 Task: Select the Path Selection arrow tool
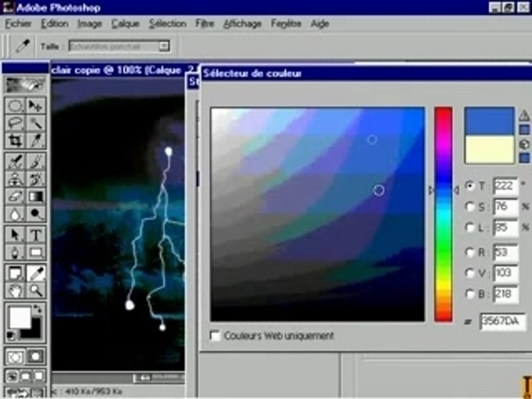[14, 235]
